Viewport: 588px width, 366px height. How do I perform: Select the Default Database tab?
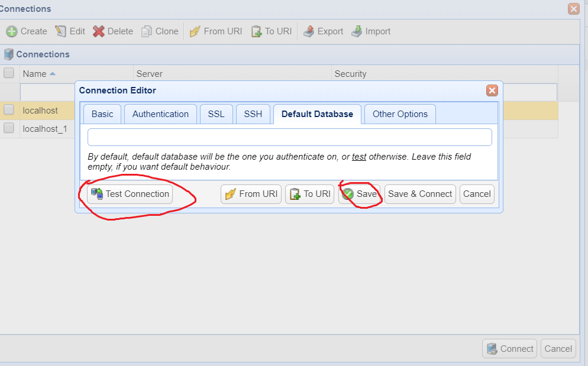point(317,114)
